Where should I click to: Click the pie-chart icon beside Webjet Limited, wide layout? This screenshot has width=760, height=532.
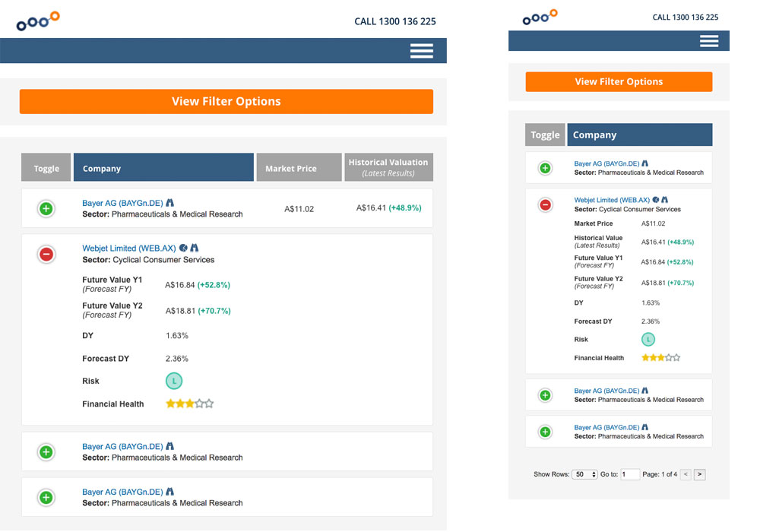tap(183, 248)
